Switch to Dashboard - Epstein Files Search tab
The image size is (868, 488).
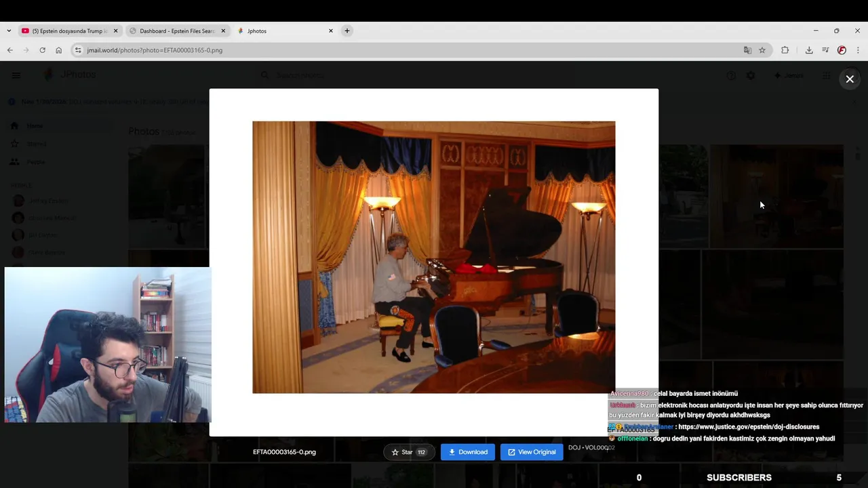click(177, 30)
